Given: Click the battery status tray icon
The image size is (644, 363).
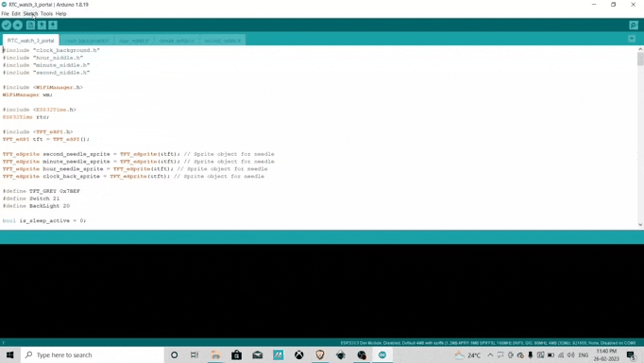Looking at the screenshot, I should [551, 355].
